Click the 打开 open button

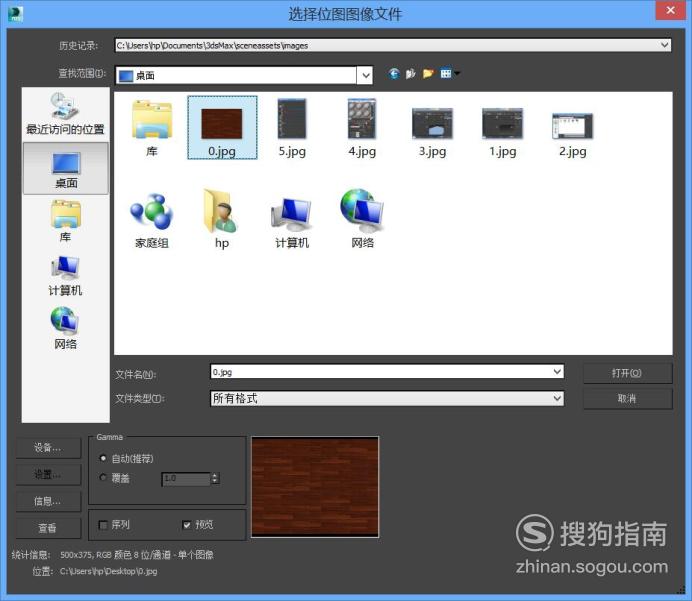[x=628, y=373]
